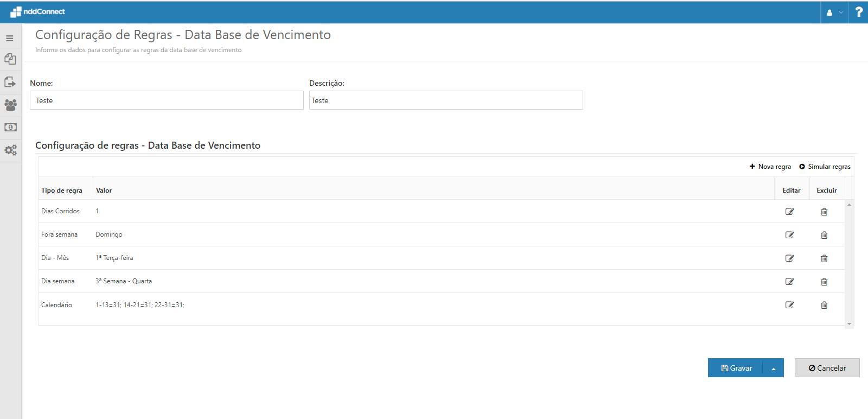Click the 1-13=31; 14-21=31; 22-31=31; value

pyautogui.click(x=140, y=305)
